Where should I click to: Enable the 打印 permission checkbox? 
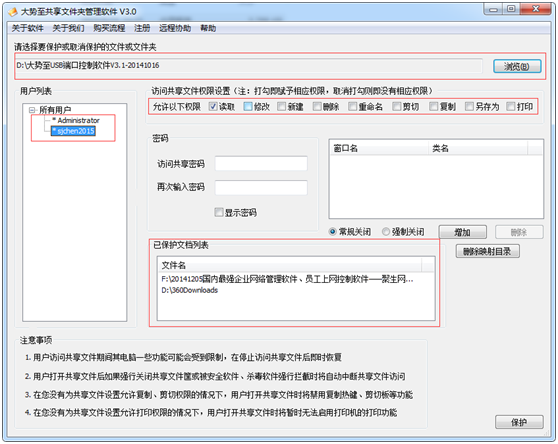[511, 106]
